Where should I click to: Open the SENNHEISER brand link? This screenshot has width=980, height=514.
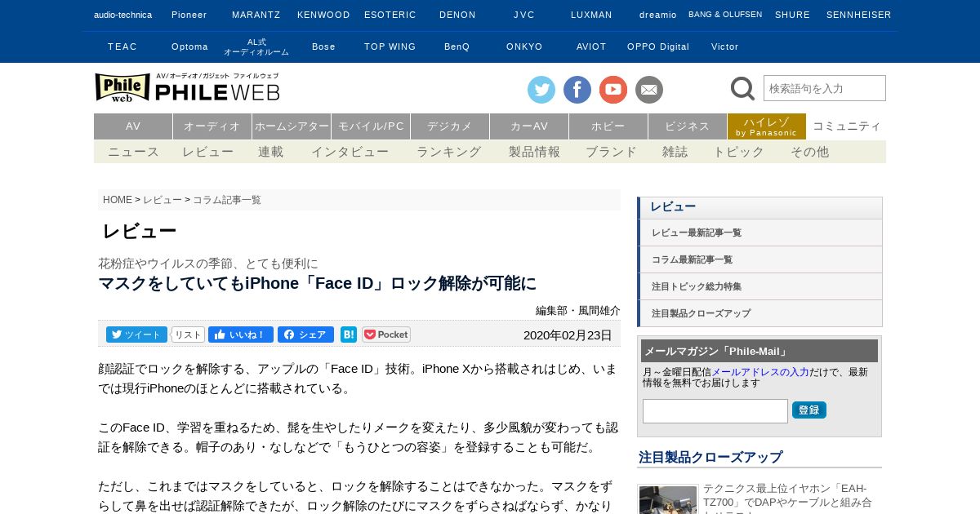859,15
